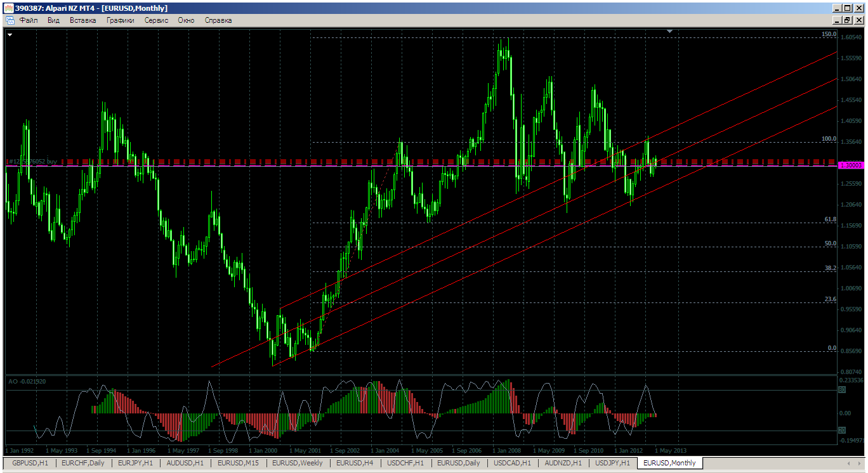Image resolution: width=868 pixels, height=473 pixels.
Task: Minimize the inner EURUSD chart window
Action: tap(836, 20)
